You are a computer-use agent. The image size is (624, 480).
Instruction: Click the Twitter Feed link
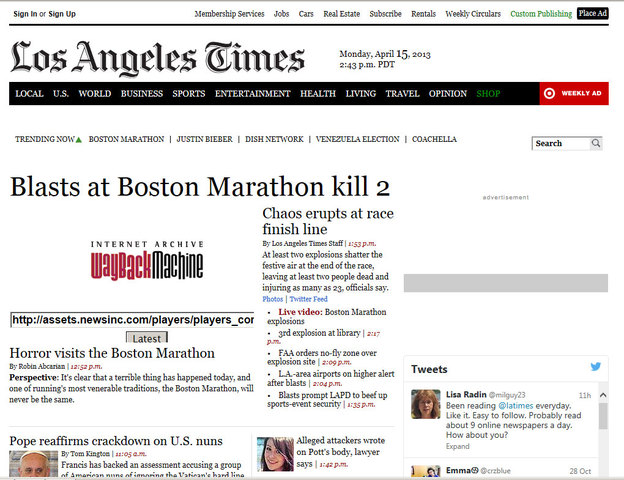308,299
